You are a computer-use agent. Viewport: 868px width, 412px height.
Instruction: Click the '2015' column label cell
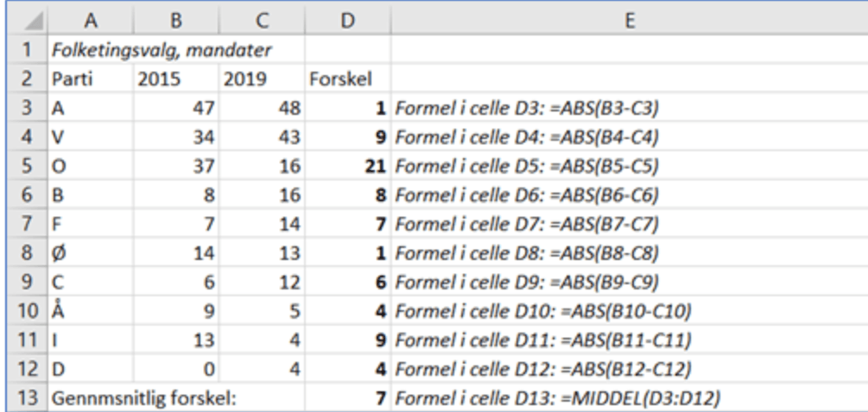(176, 79)
